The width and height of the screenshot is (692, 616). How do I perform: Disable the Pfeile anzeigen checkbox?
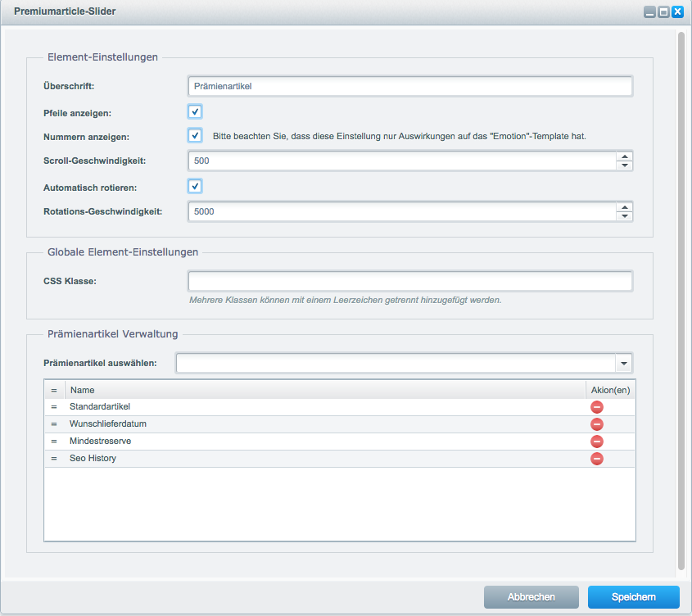pos(195,111)
